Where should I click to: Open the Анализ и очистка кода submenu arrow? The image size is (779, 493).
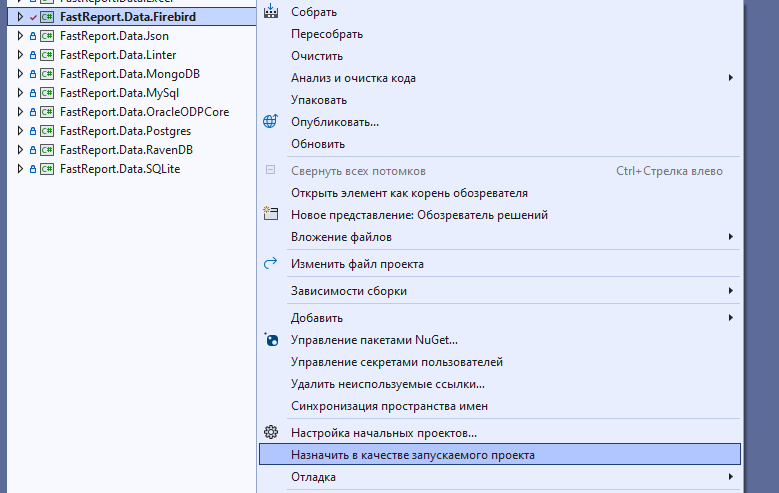pos(730,78)
